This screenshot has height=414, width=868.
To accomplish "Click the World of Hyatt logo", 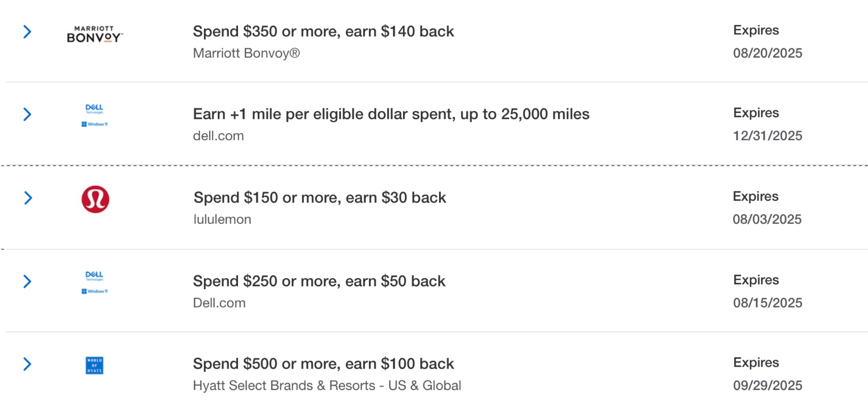I will point(95,365).
